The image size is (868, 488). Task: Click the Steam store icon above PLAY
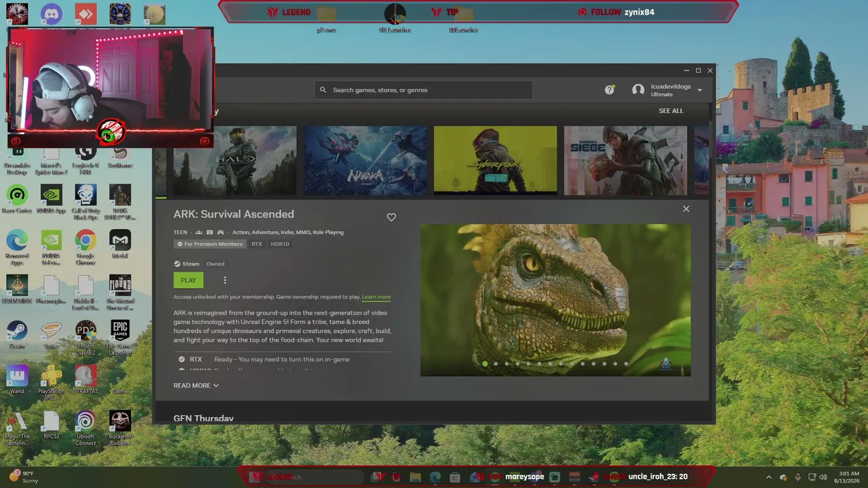177,264
